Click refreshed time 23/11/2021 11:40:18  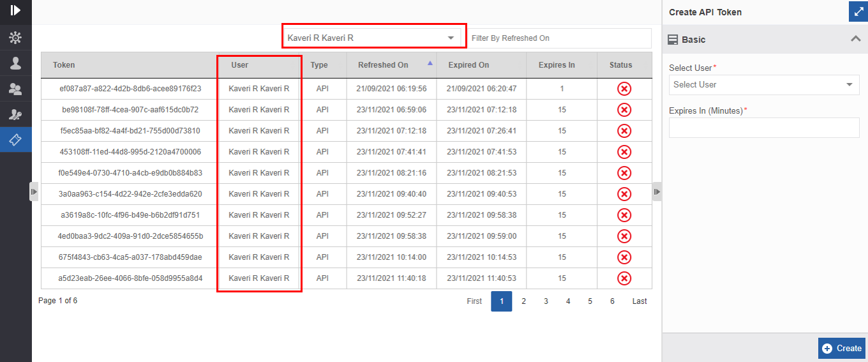click(392, 278)
